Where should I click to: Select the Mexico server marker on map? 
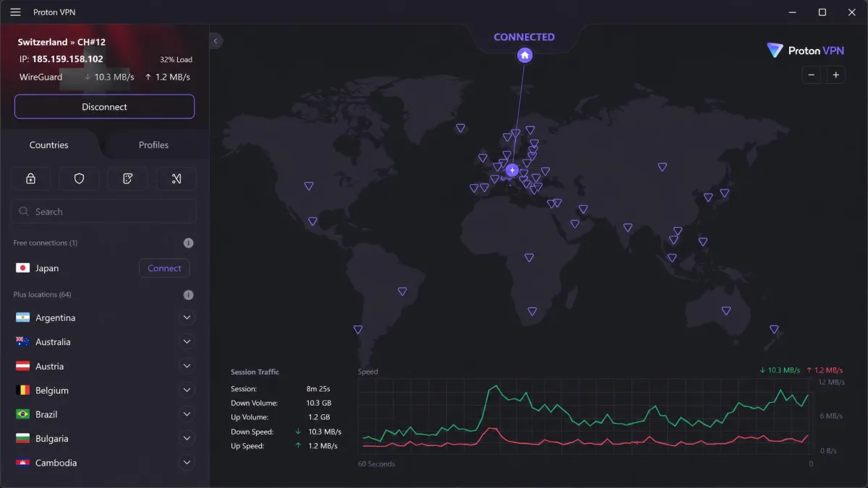pyautogui.click(x=312, y=221)
